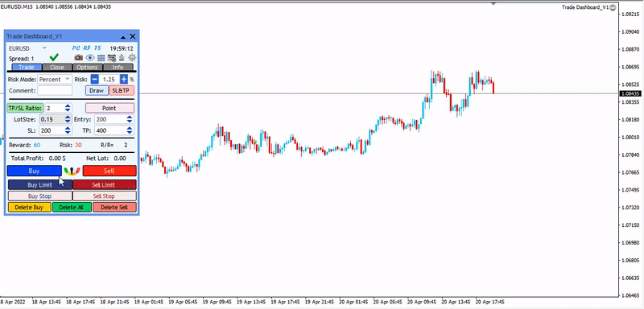
Task: Open the three-line list icon
Action: pos(101,58)
